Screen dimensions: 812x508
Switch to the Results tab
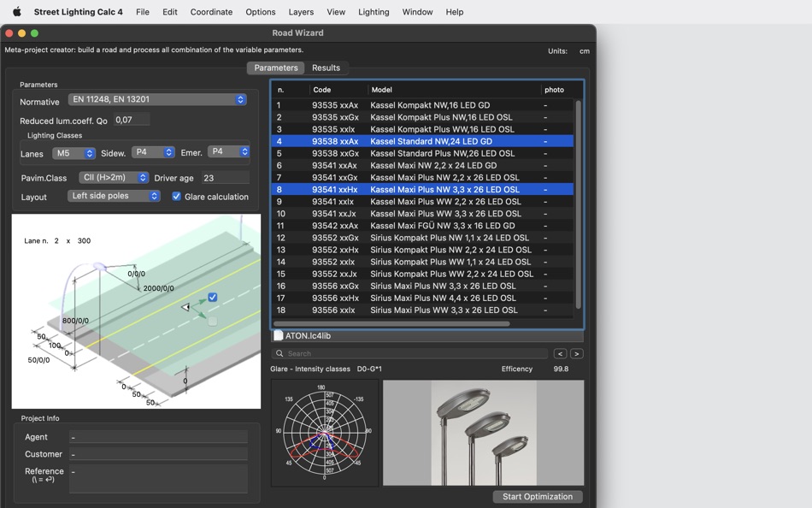tap(326, 68)
